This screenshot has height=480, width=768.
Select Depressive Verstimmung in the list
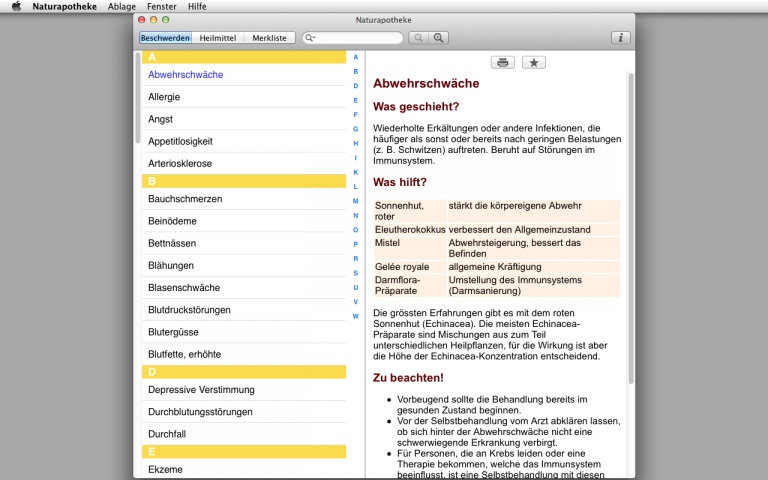(x=244, y=390)
